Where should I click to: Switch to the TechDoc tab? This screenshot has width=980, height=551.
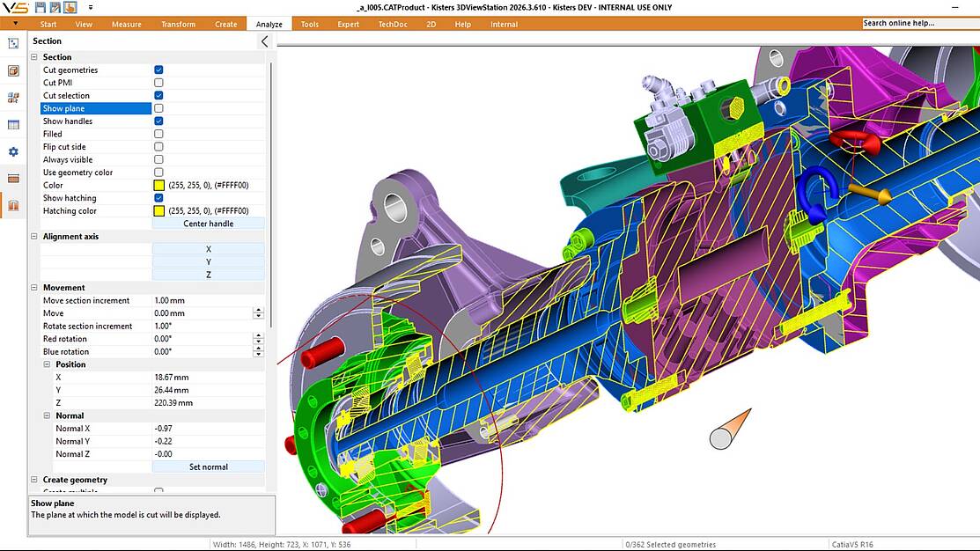[393, 25]
